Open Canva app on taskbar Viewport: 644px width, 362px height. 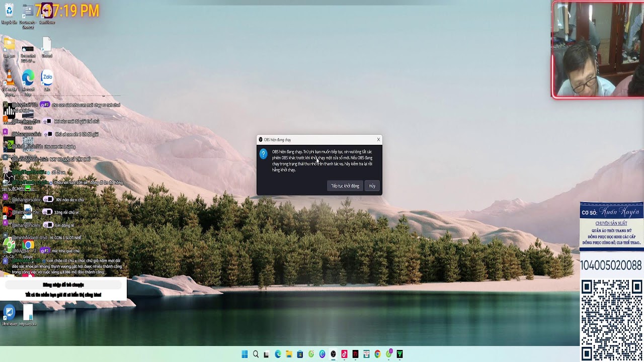[322, 354]
